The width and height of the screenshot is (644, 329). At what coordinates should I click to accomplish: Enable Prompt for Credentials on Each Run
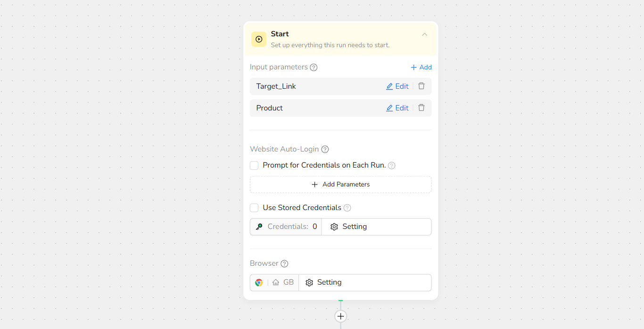[254, 166]
